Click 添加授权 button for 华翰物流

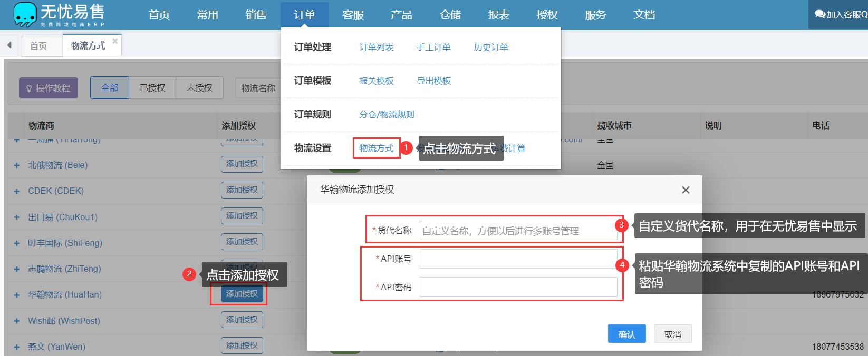(x=242, y=294)
